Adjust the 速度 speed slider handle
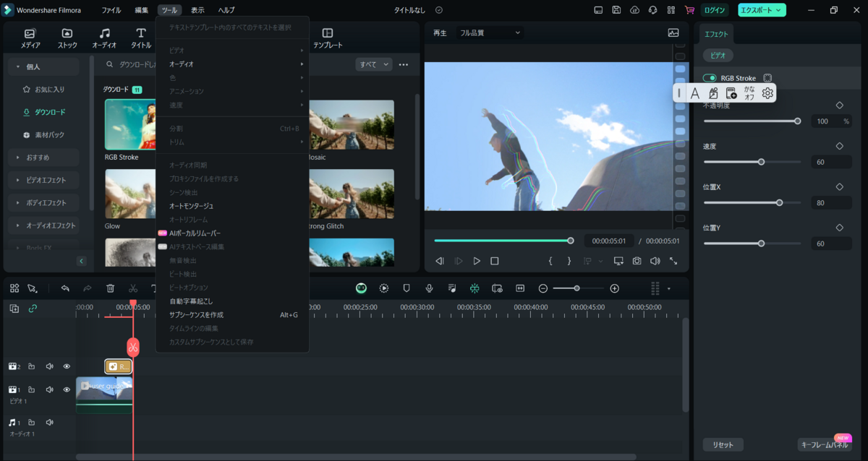Viewport: 868px width, 461px height. pyautogui.click(x=761, y=162)
